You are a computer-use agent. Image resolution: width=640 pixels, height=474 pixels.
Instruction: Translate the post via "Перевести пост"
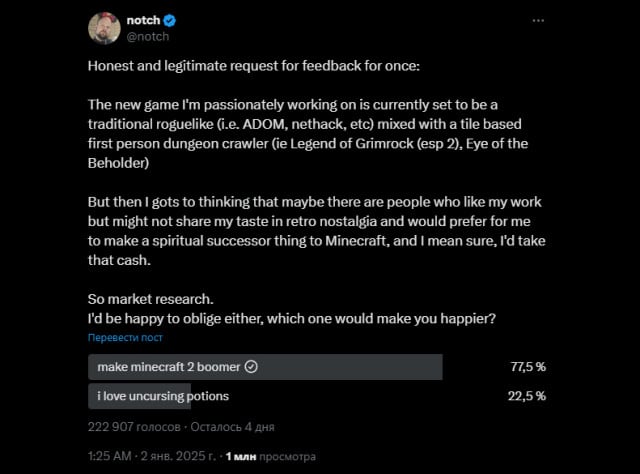click(125, 339)
